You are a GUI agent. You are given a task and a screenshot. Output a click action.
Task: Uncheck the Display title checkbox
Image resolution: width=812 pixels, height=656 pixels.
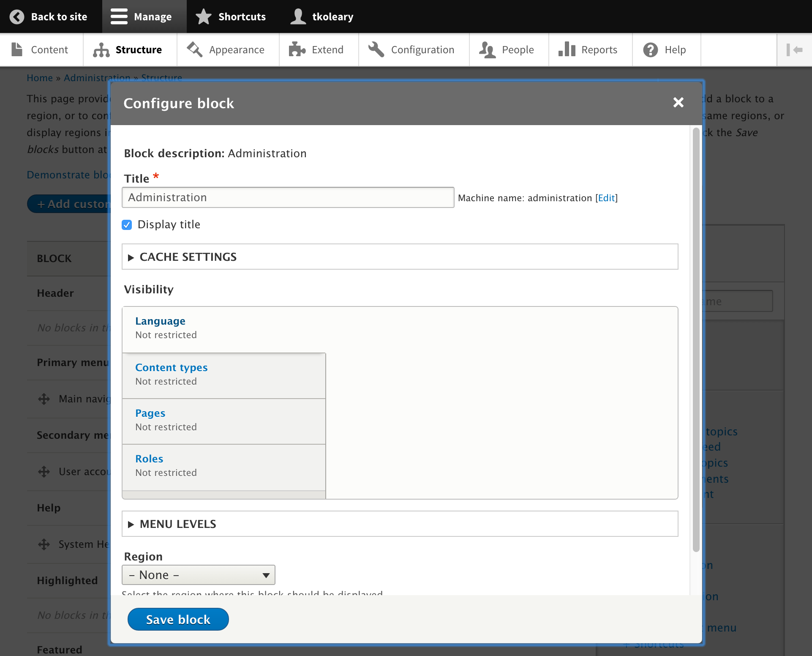pos(127,224)
